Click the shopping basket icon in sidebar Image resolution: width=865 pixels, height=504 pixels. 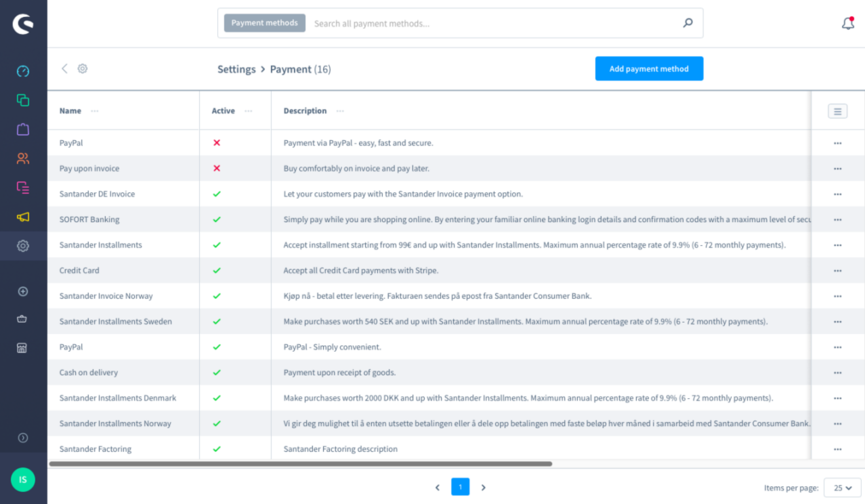pos(22,319)
